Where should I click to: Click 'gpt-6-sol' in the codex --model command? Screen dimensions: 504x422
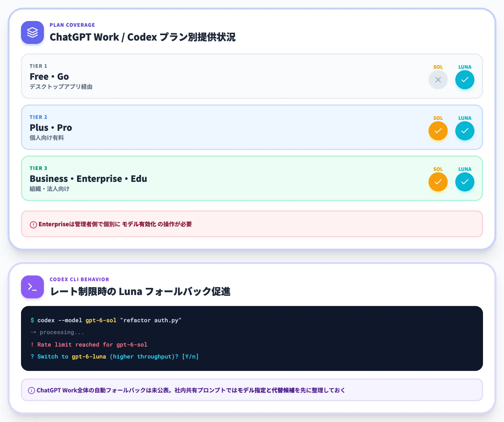click(101, 320)
